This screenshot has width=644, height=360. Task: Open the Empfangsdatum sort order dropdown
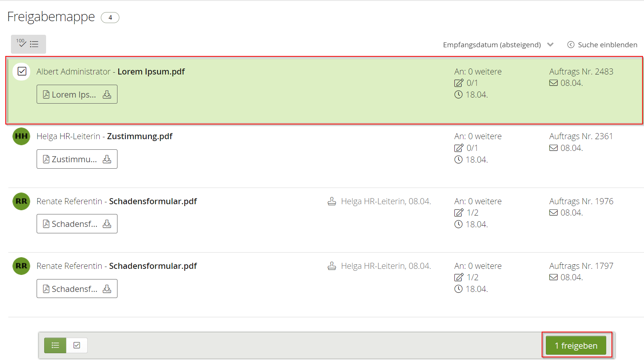(x=492, y=45)
